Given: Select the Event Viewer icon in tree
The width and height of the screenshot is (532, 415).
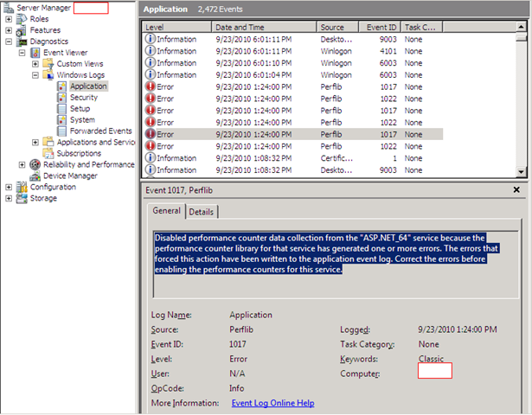Looking at the screenshot, I should (35, 52).
